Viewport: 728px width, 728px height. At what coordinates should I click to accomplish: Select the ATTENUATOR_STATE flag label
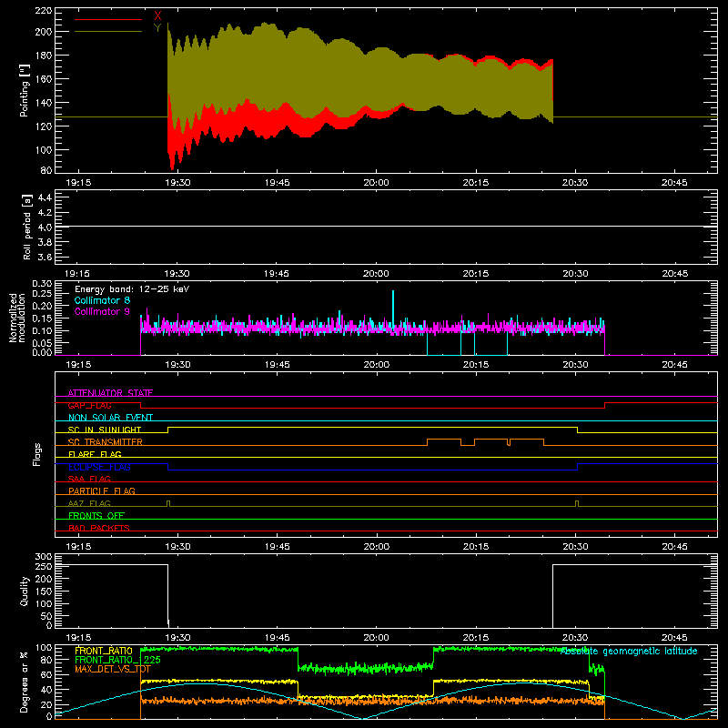pos(110,393)
